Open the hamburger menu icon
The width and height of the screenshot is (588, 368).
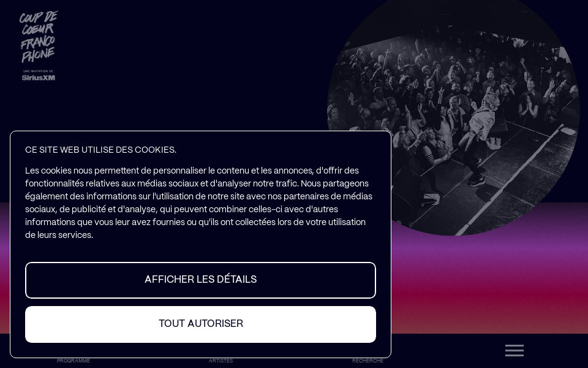pyautogui.click(x=514, y=350)
